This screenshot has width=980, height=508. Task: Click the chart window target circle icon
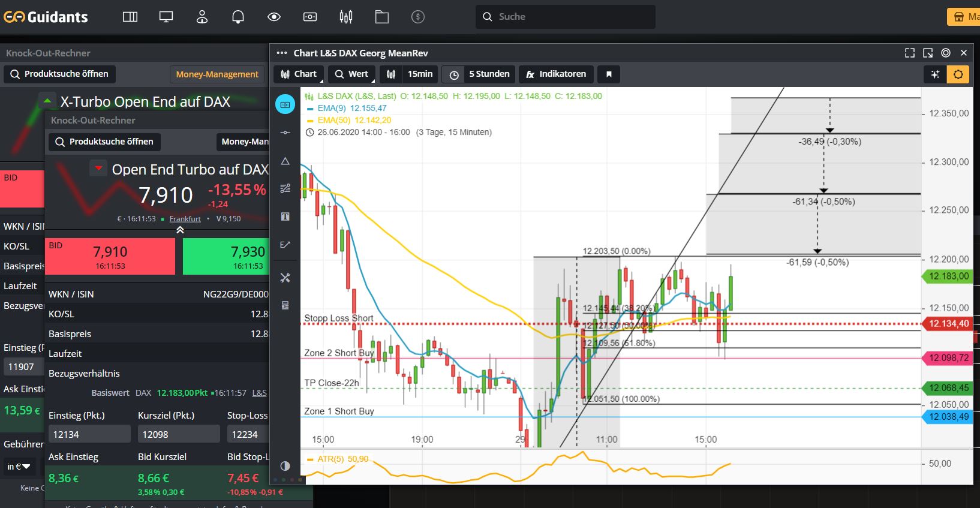[946, 53]
